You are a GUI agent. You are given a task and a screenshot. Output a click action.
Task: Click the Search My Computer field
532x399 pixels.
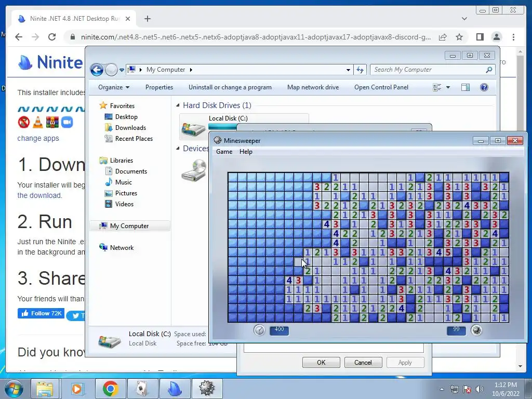click(433, 70)
